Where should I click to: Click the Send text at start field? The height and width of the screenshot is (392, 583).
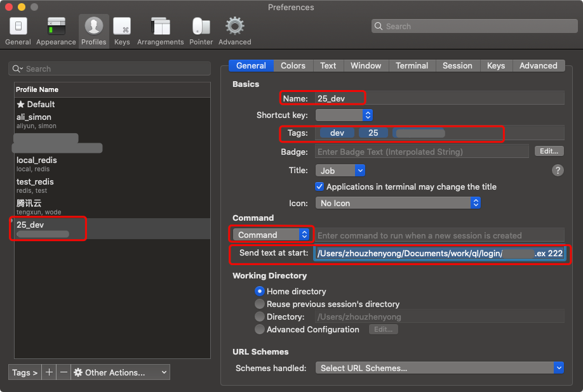pos(439,253)
